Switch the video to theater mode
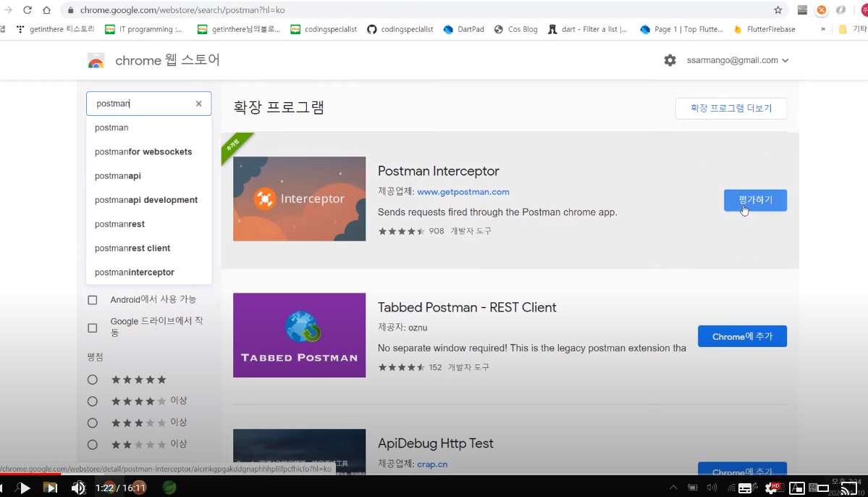868x497 pixels. coord(823,488)
